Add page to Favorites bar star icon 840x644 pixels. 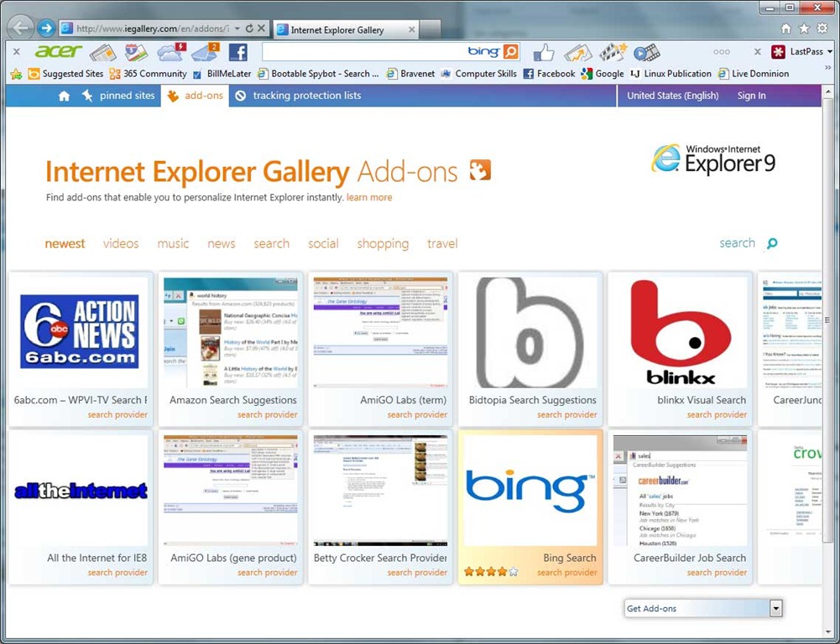point(16,74)
